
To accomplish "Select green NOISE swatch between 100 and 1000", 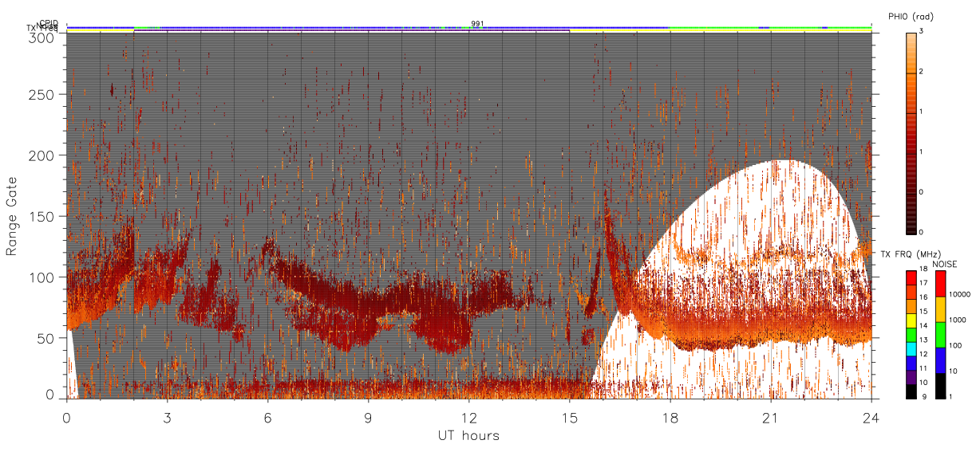I will [x=941, y=335].
